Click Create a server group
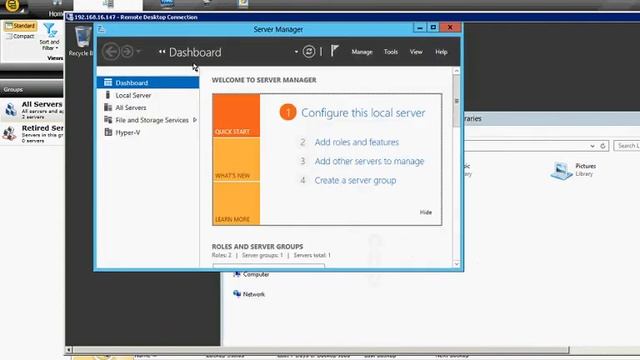 point(355,180)
